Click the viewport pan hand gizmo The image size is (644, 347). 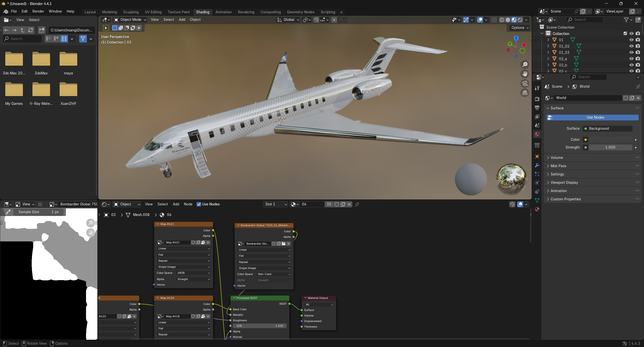pyautogui.click(x=525, y=74)
